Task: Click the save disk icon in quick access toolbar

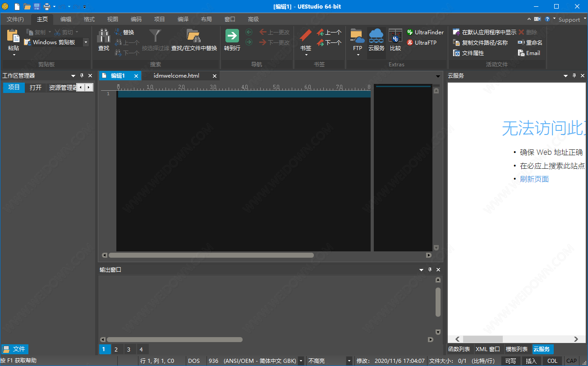Action: tap(37, 6)
